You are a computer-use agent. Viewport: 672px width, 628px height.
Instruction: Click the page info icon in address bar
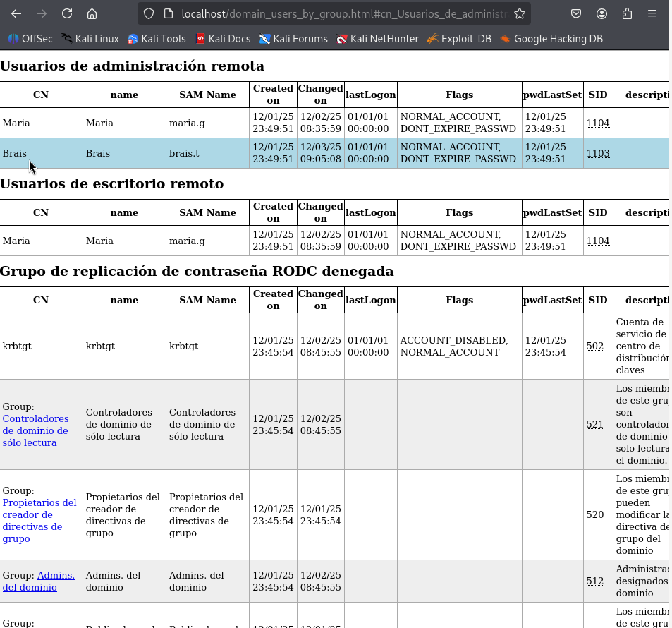coord(169,13)
